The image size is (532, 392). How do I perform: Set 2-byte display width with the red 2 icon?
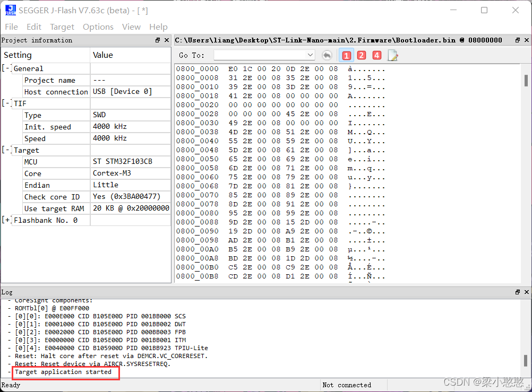(x=362, y=55)
